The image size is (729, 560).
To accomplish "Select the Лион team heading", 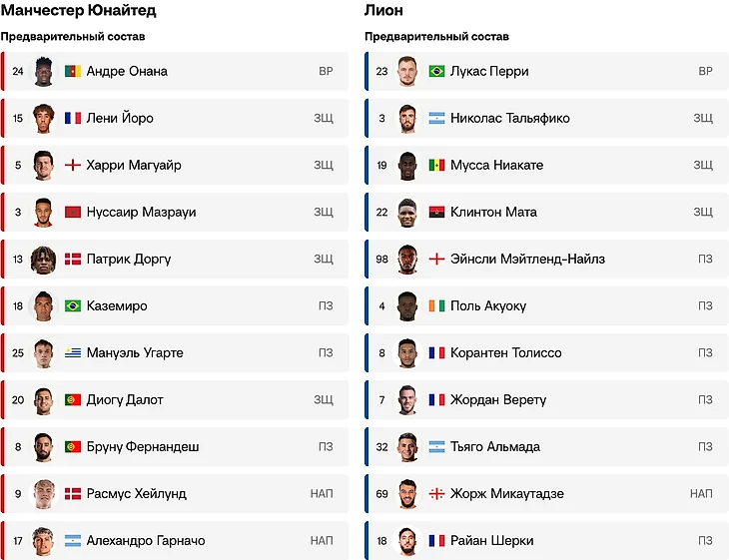I will tap(383, 10).
